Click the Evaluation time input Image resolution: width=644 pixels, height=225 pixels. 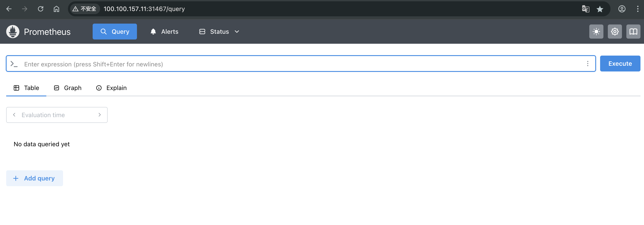tap(57, 115)
